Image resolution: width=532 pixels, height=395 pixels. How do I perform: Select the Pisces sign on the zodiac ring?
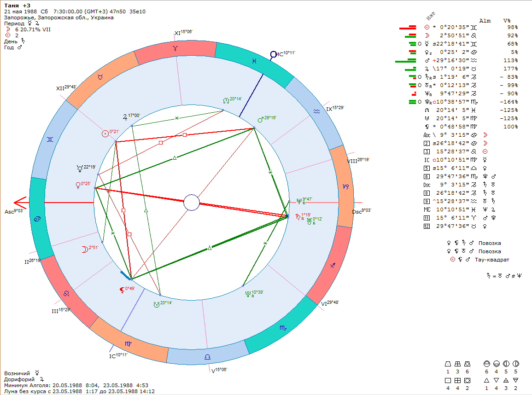pyautogui.click(x=254, y=61)
